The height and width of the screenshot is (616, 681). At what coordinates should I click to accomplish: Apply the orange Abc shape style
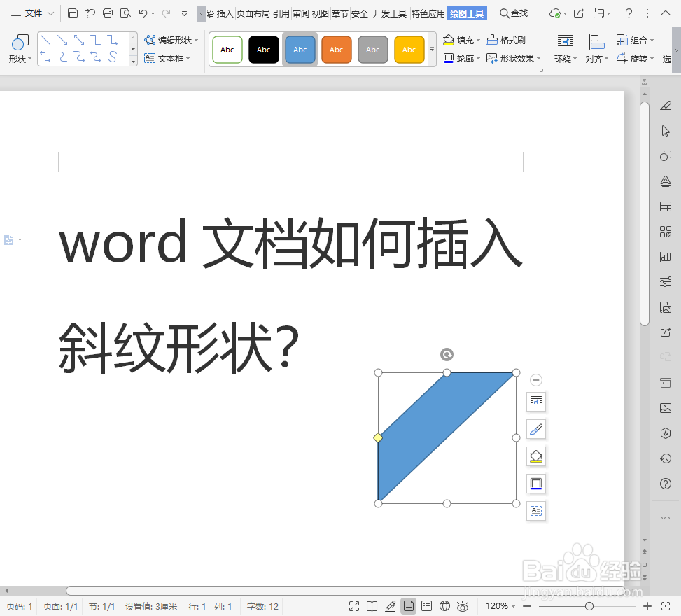(336, 50)
